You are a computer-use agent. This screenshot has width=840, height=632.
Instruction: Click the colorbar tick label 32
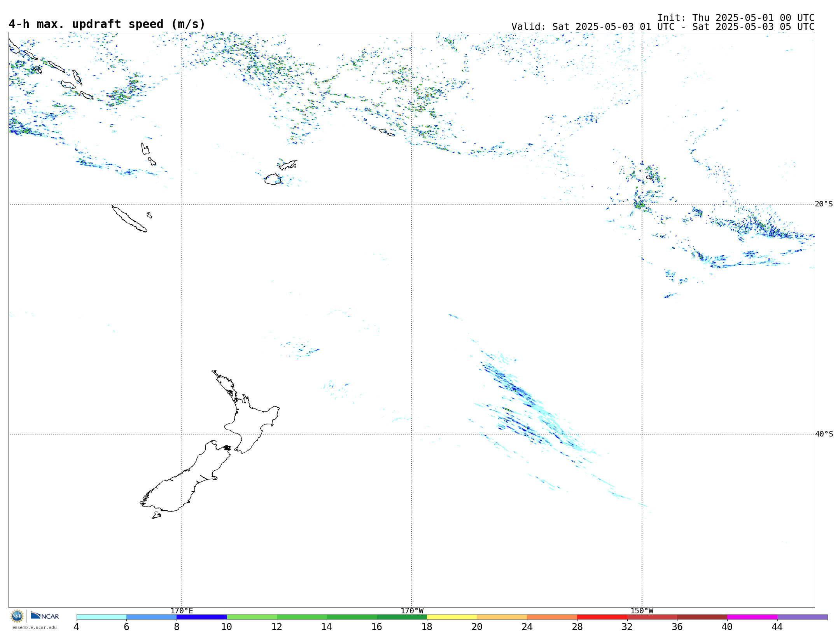tap(627, 627)
